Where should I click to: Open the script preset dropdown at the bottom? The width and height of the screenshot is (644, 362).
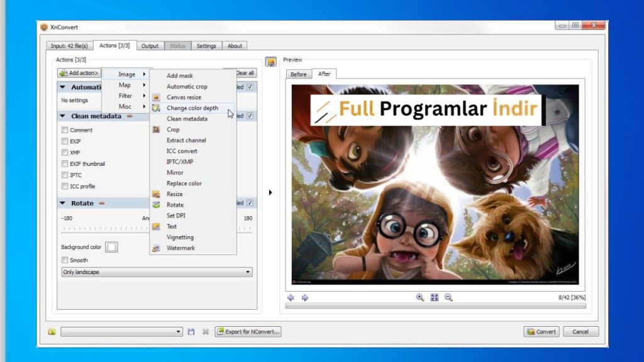121,332
